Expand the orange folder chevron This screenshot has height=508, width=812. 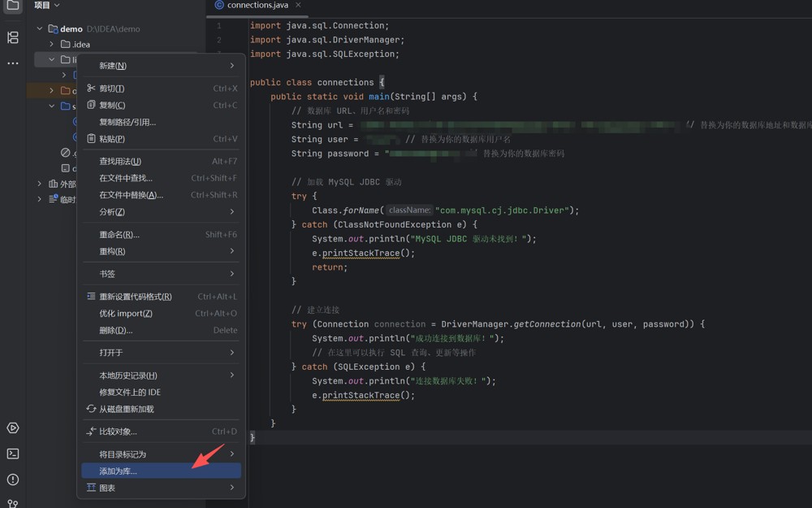click(52, 91)
